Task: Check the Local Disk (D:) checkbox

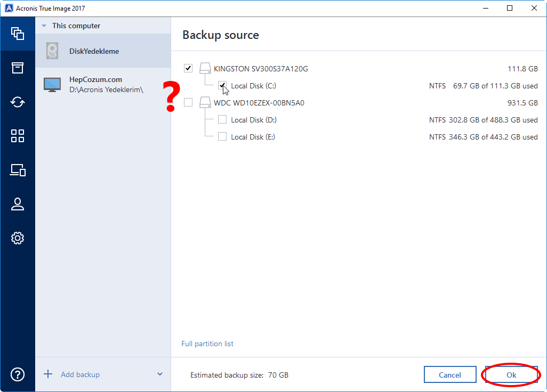Action: [222, 119]
